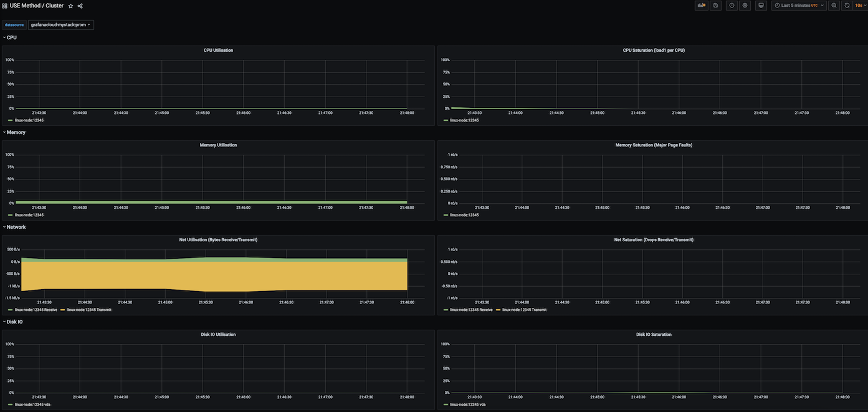
Task: Toggle linux-node:12345 Receive series in Net Utilisation legend
Action: tap(36, 310)
